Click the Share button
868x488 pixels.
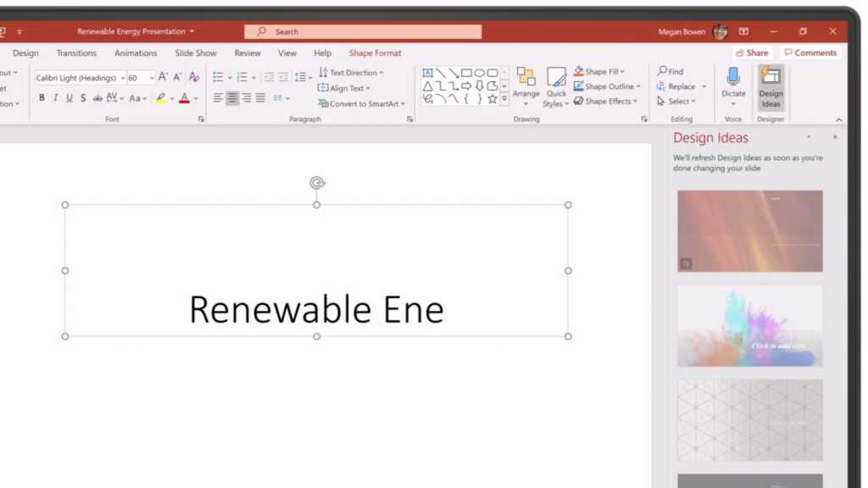pos(752,53)
